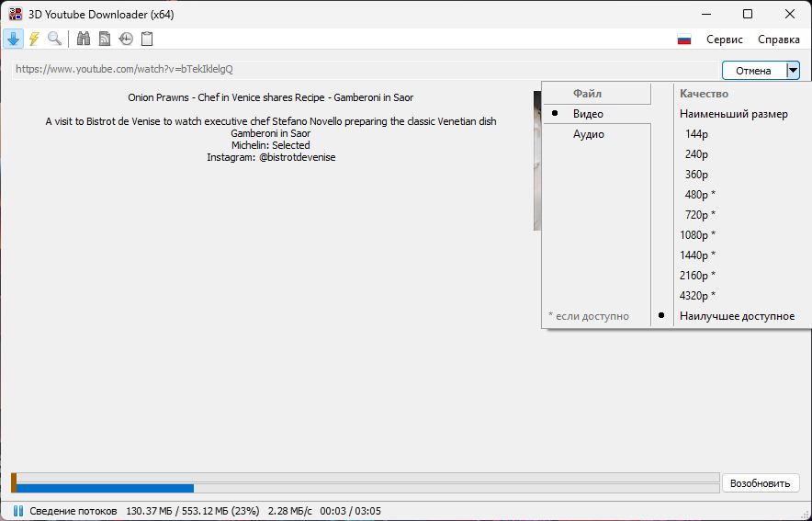Click the binoculars toolbar icon
This screenshot has height=521, width=812.
[84, 39]
